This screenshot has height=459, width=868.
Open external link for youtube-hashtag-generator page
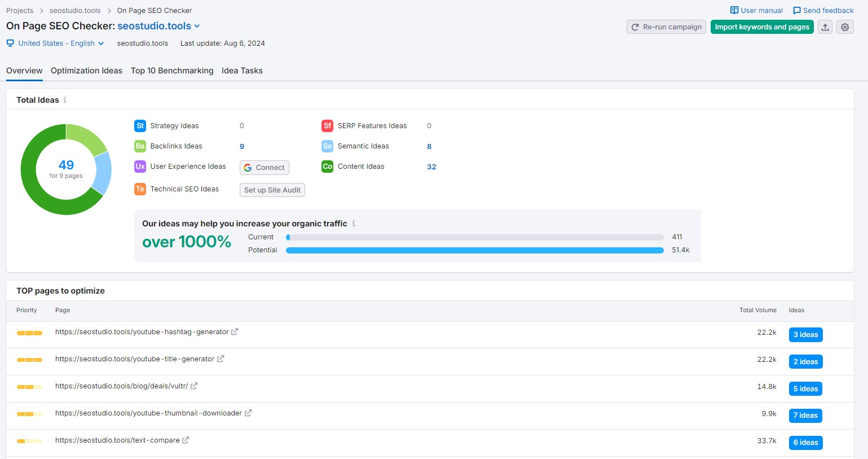[x=235, y=332]
